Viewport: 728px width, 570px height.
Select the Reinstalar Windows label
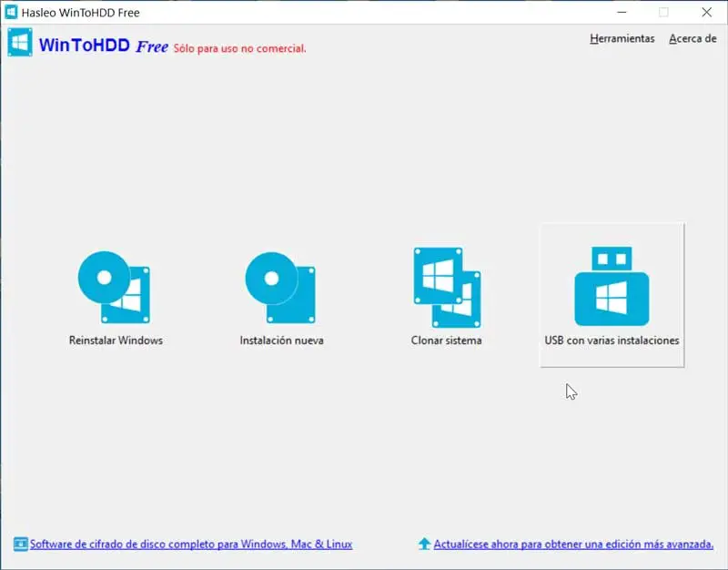[116, 341]
